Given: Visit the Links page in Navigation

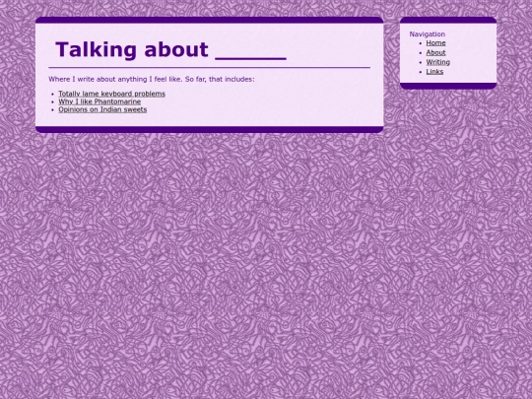Looking at the screenshot, I should coord(434,72).
